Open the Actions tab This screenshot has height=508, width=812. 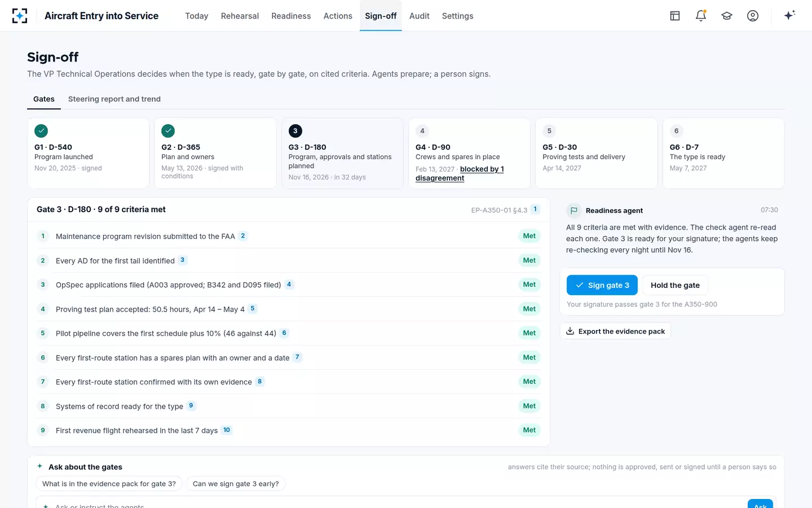coord(338,16)
